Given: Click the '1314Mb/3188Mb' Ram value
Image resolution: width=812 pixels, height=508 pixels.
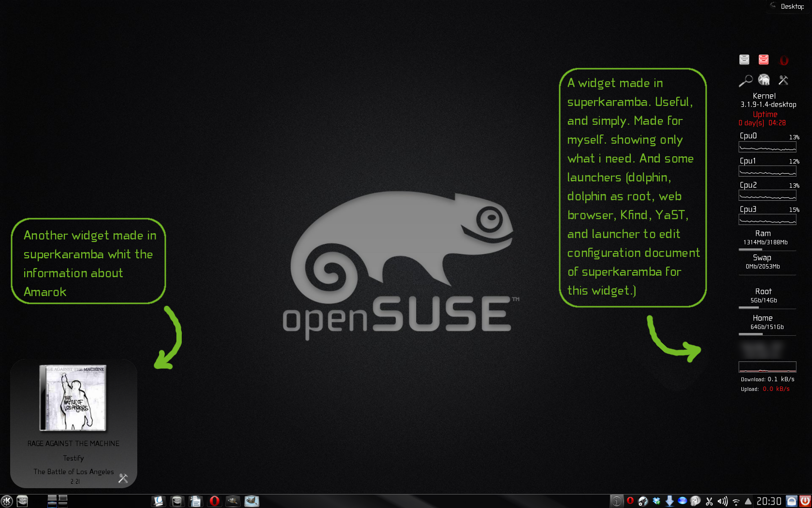Looking at the screenshot, I should 766,242.
